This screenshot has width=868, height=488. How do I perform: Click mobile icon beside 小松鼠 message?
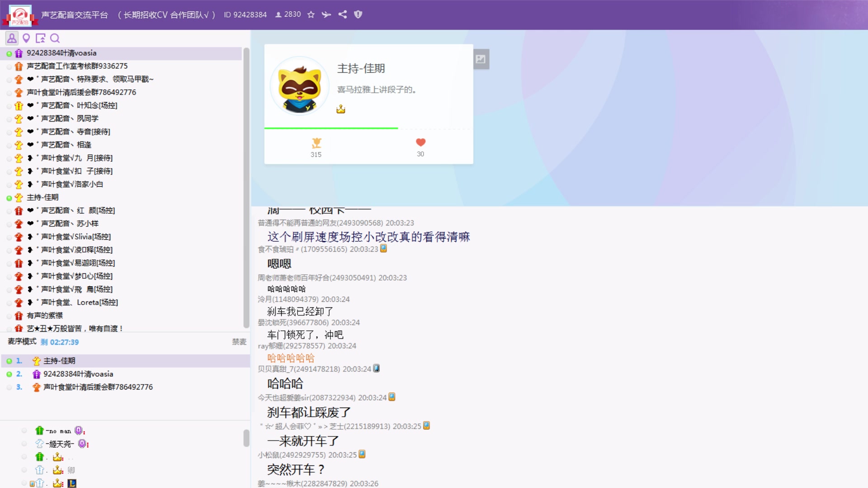pyautogui.click(x=362, y=454)
